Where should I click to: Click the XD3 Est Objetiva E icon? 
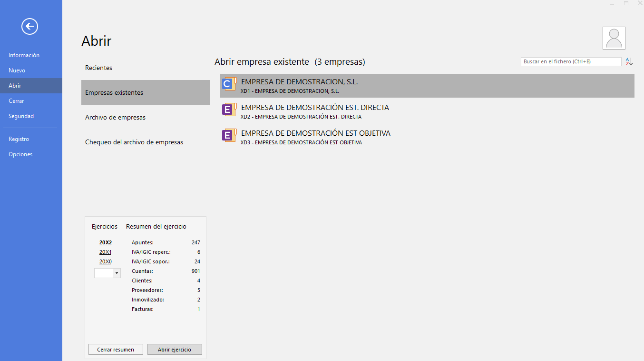229,136
